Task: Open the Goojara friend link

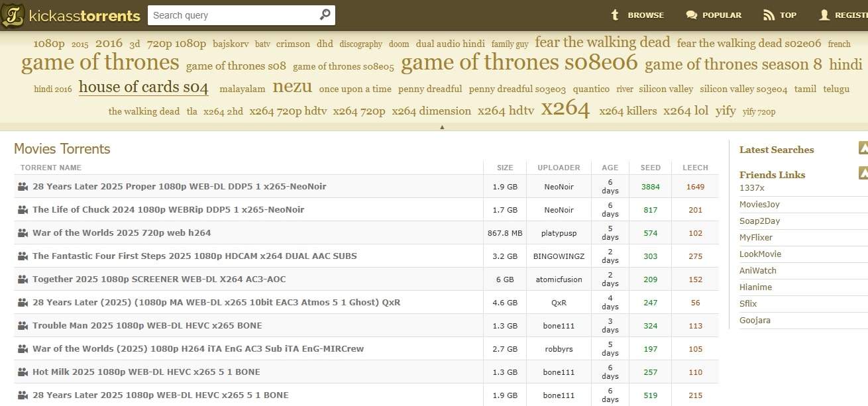Action: click(755, 320)
